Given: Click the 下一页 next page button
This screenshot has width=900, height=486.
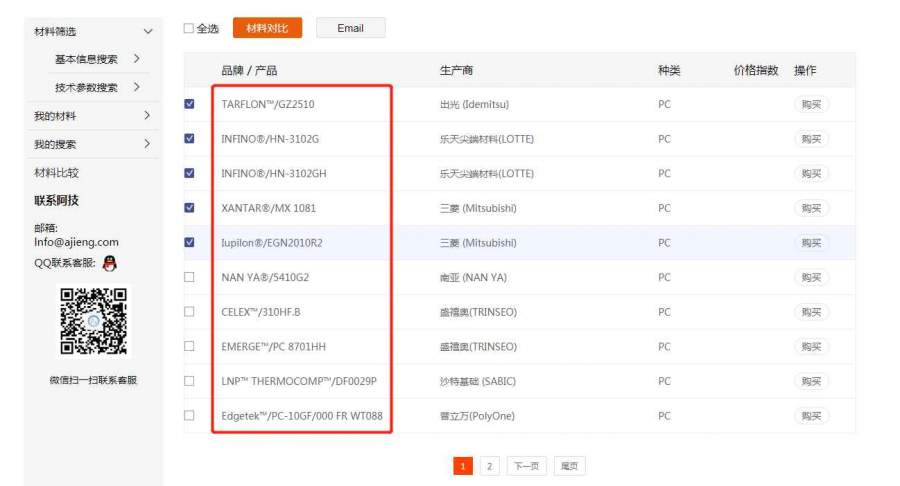Looking at the screenshot, I should 526,466.
